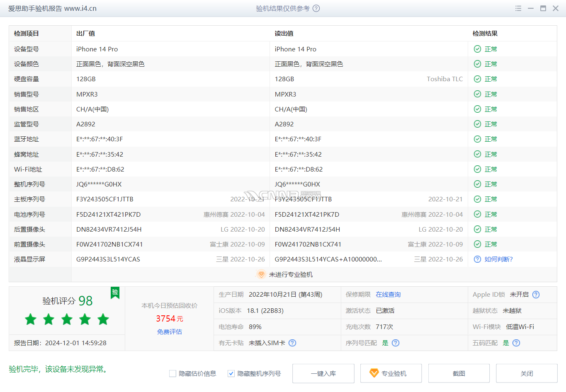
Task: Select the 验机完毕，该设备未发现异常 message
Action: click(x=58, y=369)
